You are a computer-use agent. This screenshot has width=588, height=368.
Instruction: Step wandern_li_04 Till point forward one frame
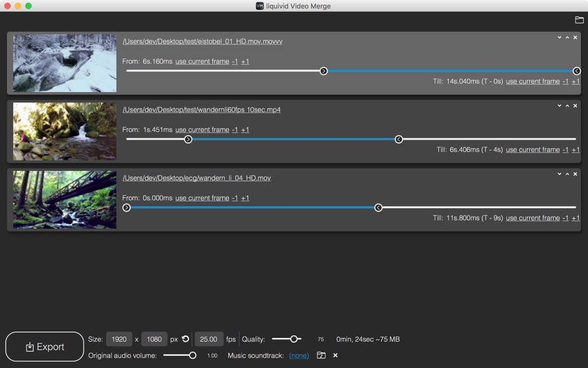pos(576,218)
